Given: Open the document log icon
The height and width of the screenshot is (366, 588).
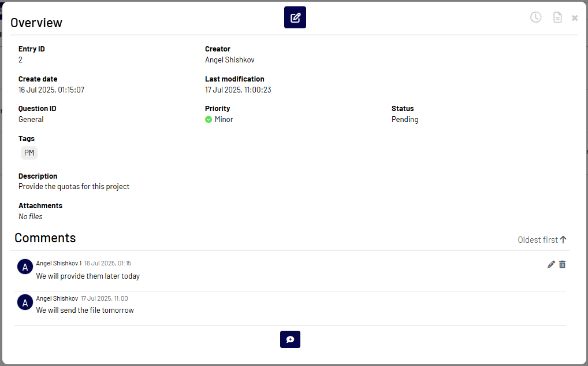Looking at the screenshot, I should [557, 17].
